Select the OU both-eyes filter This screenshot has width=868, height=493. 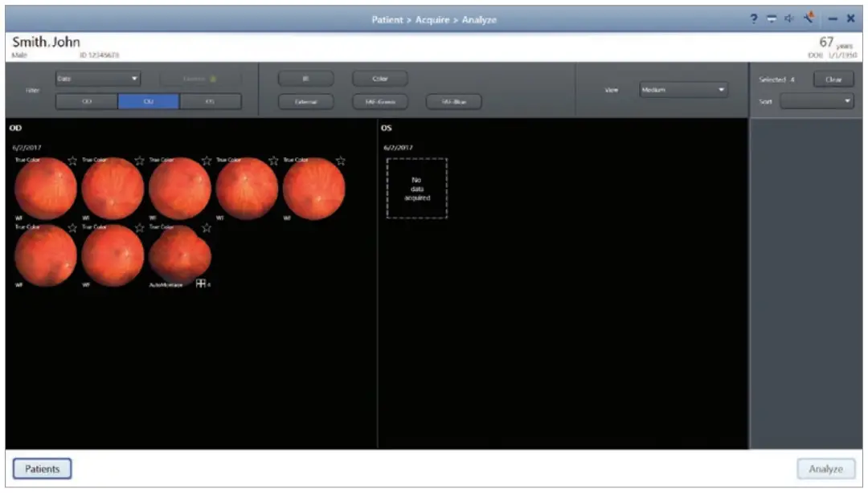[x=149, y=101]
